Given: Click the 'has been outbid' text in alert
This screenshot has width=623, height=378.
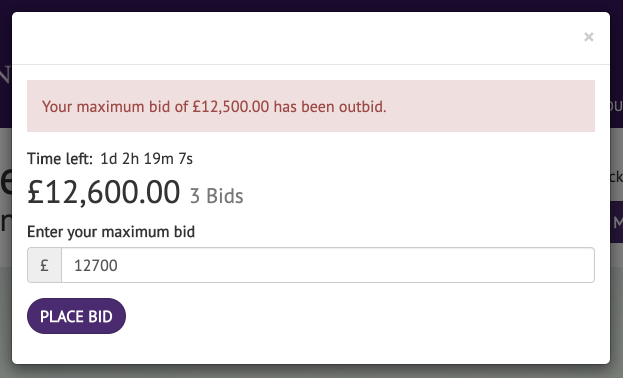Looking at the screenshot, I should pyautogui.click(x=330, y=107).
